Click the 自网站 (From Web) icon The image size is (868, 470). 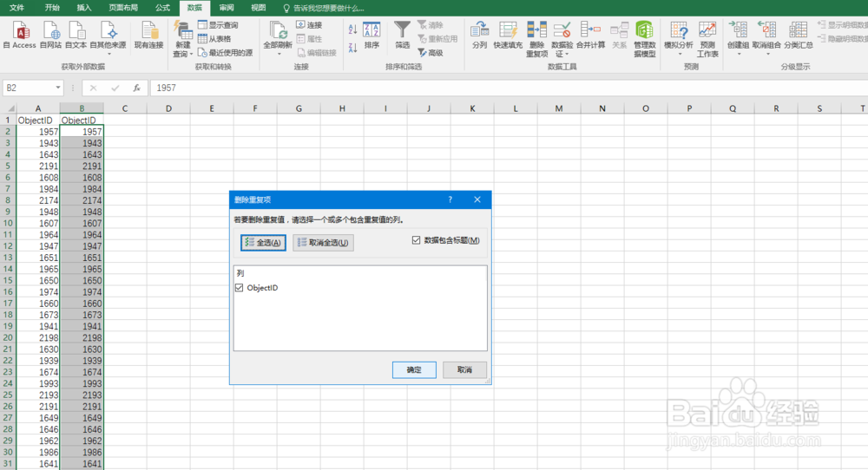[x=50, y=35]
